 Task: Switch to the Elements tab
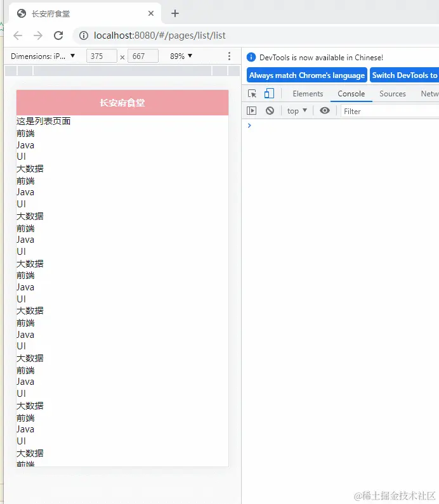308,94
